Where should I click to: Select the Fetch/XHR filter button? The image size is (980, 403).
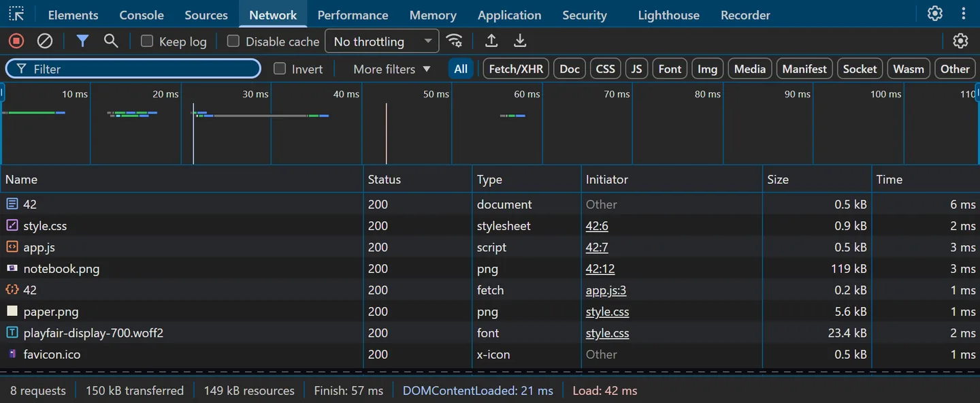click(517, 69)
